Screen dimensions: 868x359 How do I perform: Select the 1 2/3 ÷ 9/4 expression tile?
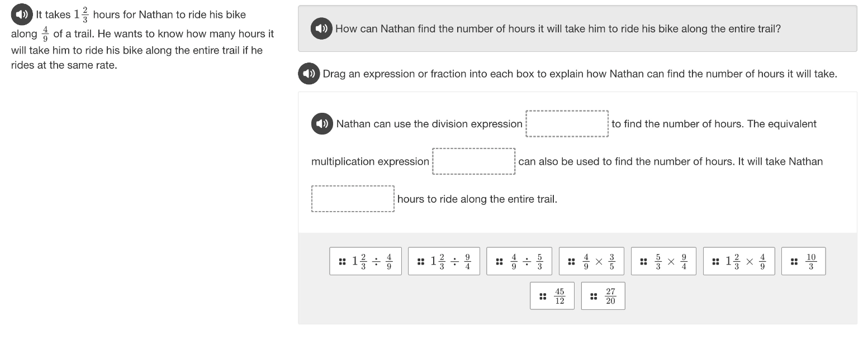coord(444,261)
